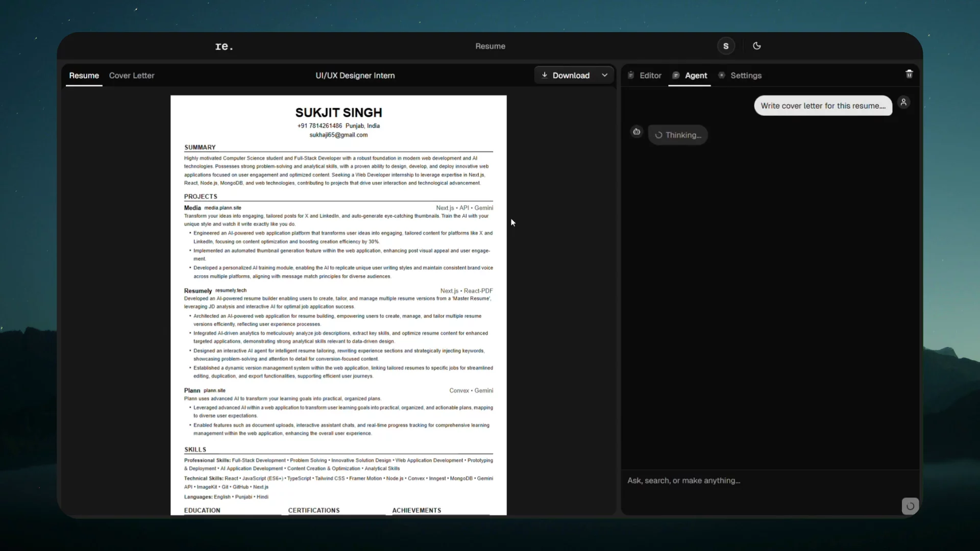Screen dimensions: 980x551
Task: Click the Editor tab icon
Action: point(631,75)
